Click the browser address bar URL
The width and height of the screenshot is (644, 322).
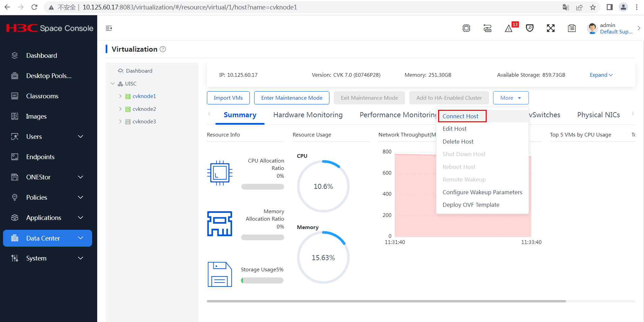(x=190, y=7)
